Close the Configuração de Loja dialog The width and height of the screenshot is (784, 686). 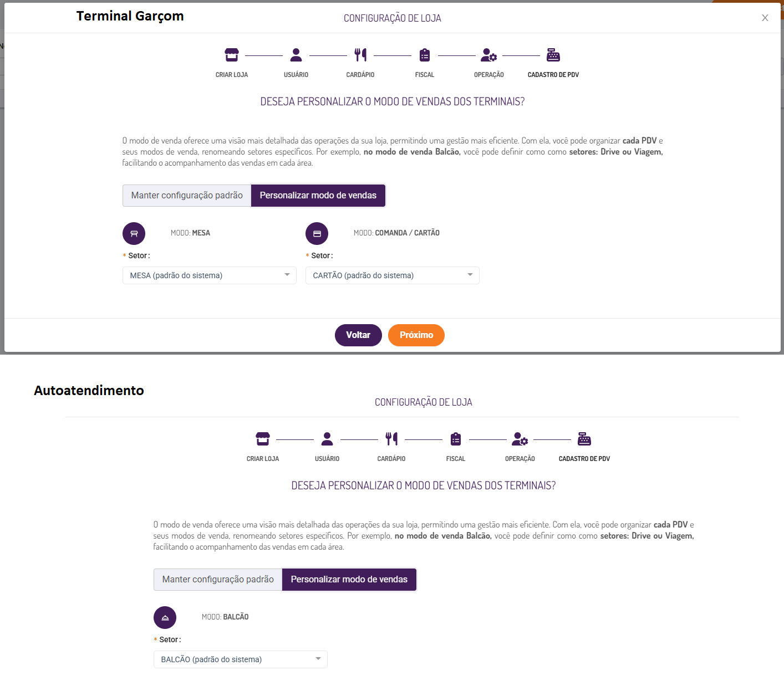tap(765, 18)
